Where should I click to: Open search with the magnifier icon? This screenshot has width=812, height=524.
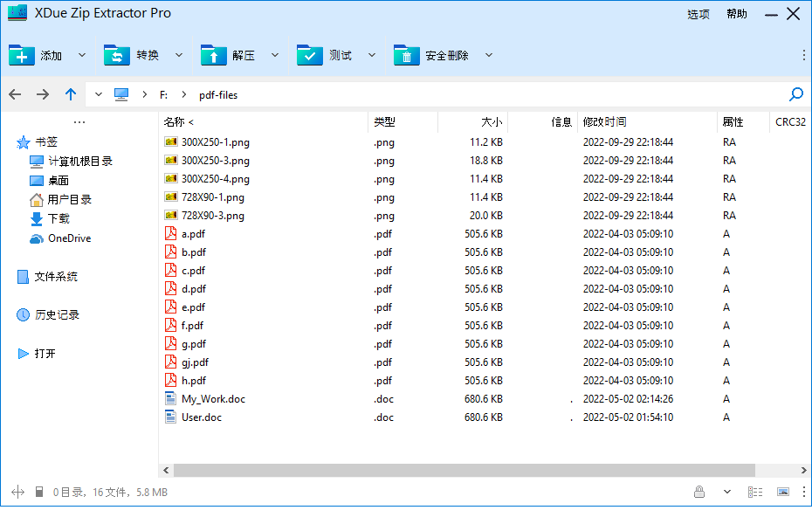795,94
